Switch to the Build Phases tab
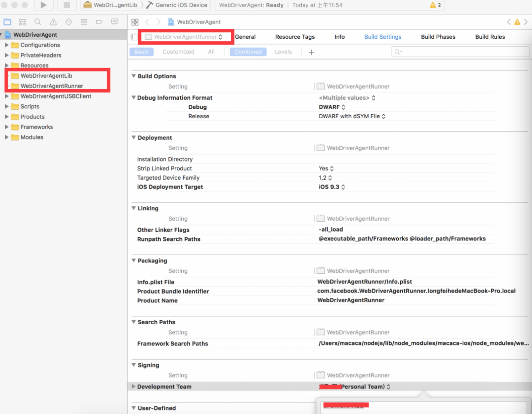 point(438,37)
